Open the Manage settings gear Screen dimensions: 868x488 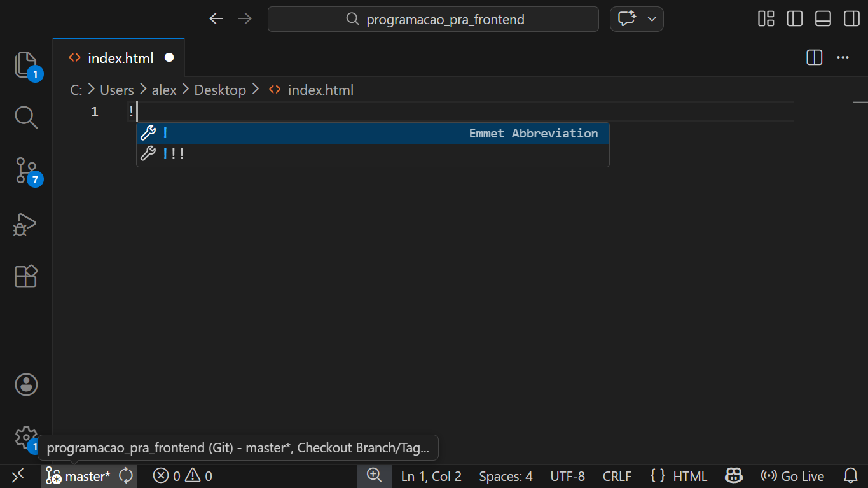pos(25,438)
